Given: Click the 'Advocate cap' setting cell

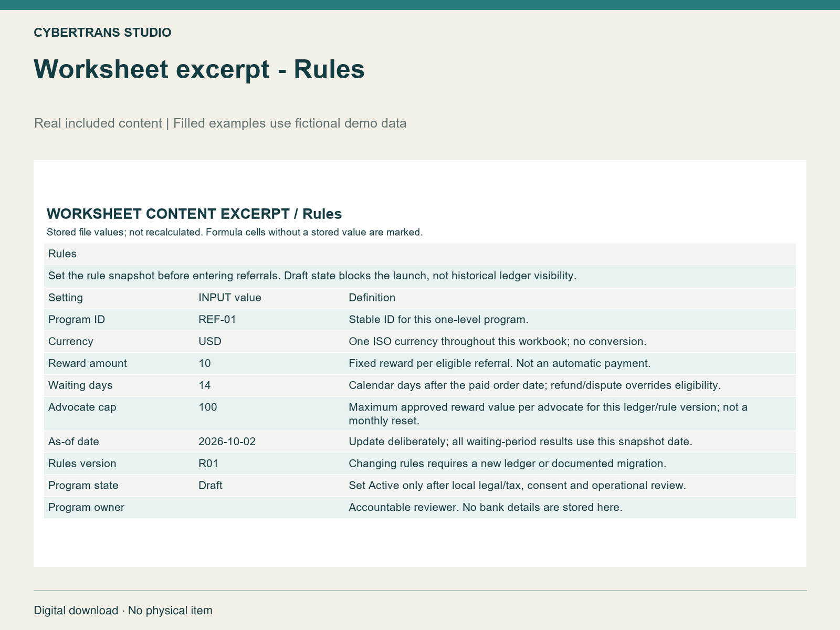Looking at the screenshot, I should pyautogui.click(x=119, y=414).
